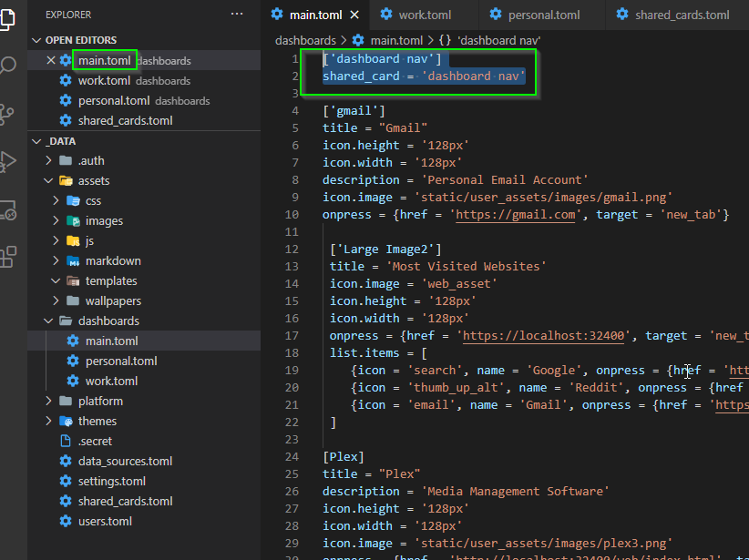749x560 pixels.
Task: Follow the https://gmail.com link
Action: [516, 215]
